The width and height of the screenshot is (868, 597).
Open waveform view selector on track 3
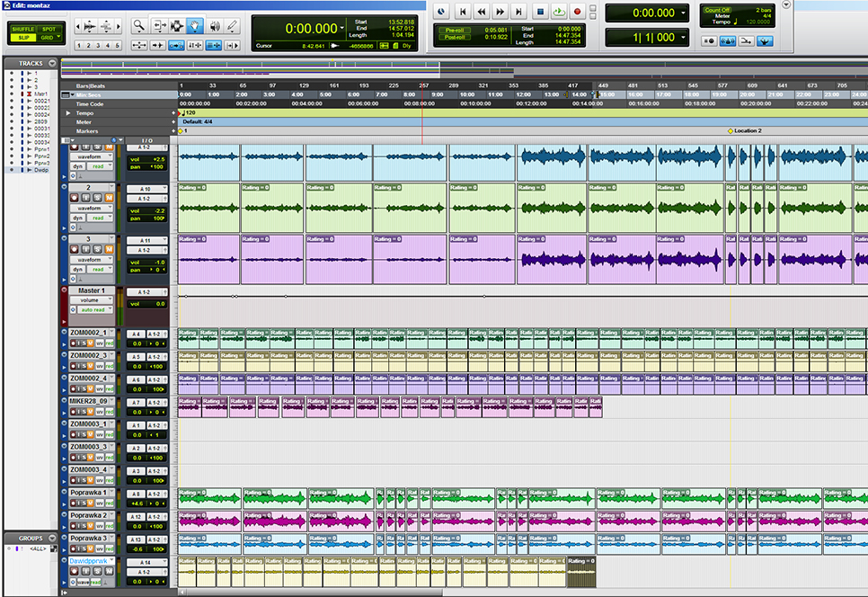click(92, 259)
